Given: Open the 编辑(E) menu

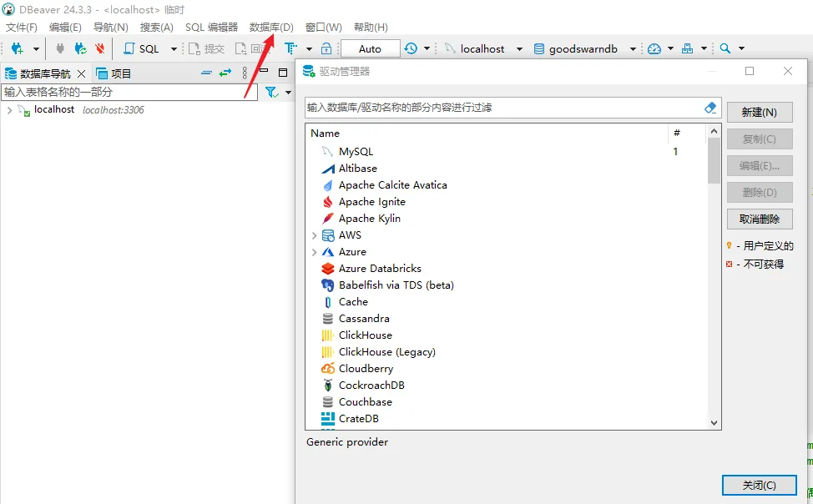Looking at the screenshot, I should pyautogui.click(x=65, y=27).
